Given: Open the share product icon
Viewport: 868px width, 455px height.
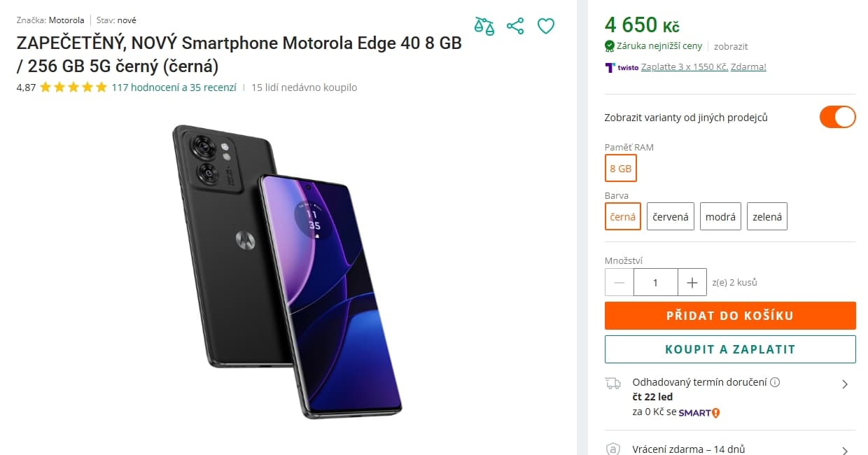Looking at the screenshot, I should [x=516, y=25].
